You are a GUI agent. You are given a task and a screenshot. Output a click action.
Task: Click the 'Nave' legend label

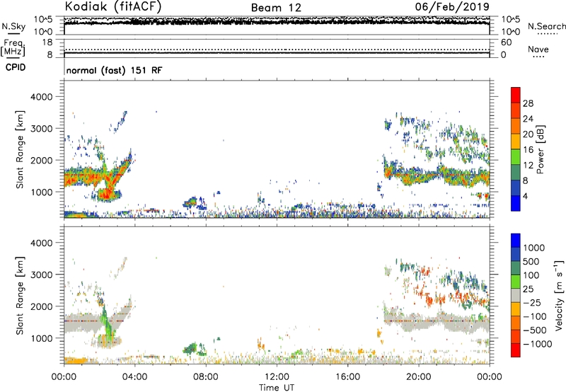(x=538, y=50)
